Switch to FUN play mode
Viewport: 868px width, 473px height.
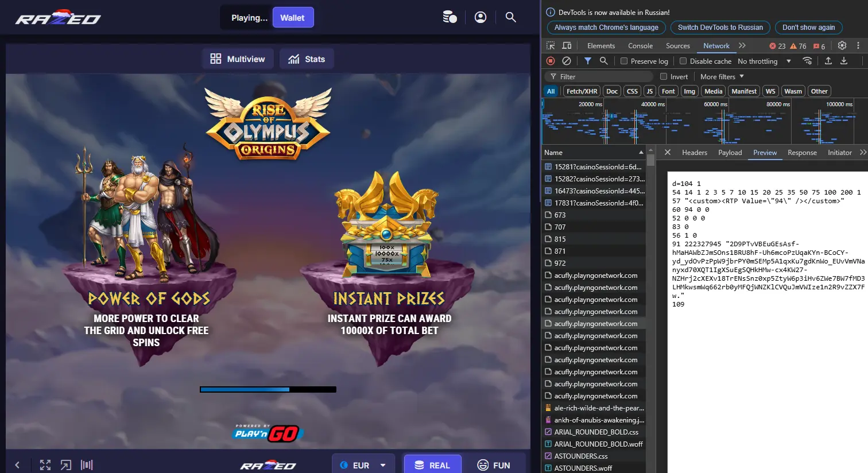[494, 464]
